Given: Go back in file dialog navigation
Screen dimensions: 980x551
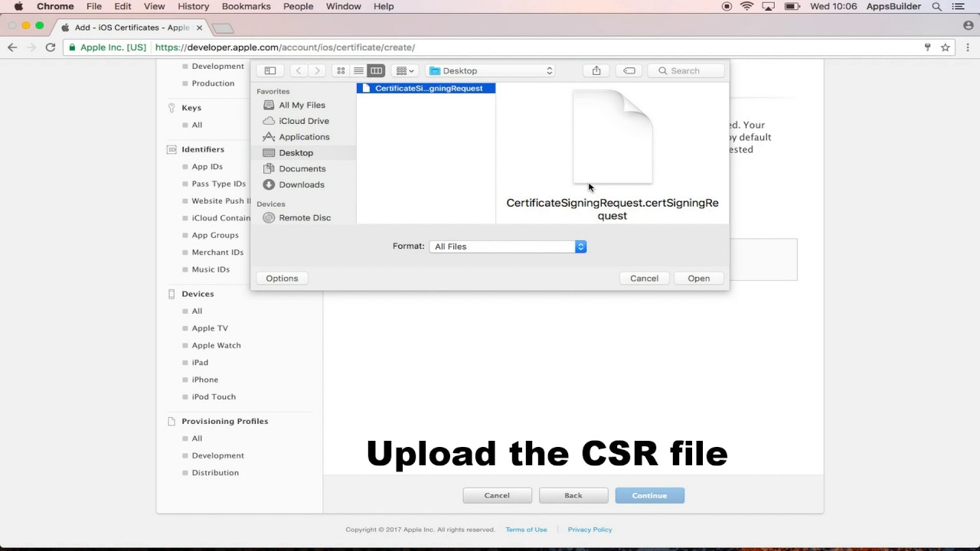Looking at the screenshot, I should (x=299, y=70).
